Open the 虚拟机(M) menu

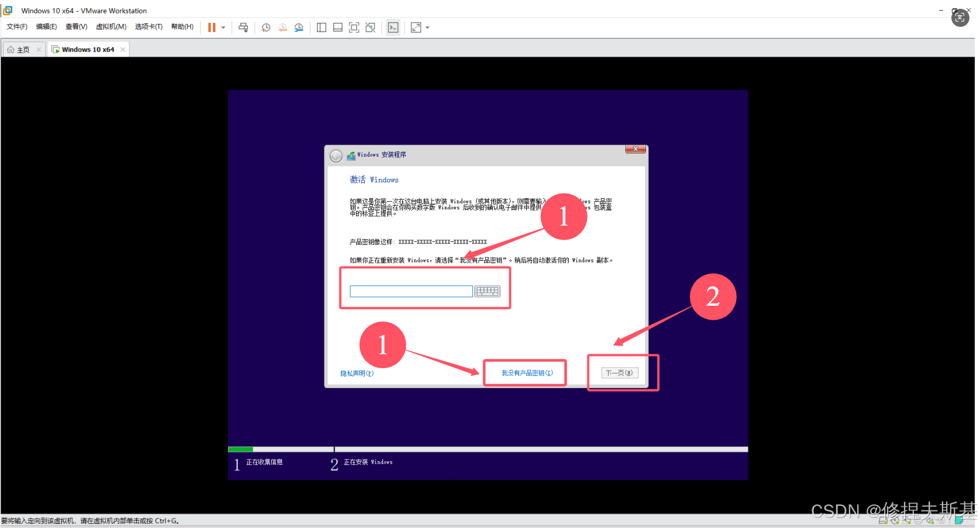point(111,26)
